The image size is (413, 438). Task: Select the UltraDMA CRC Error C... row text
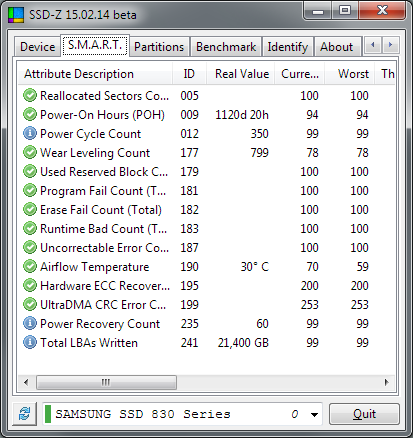click(x=103, y=305)
